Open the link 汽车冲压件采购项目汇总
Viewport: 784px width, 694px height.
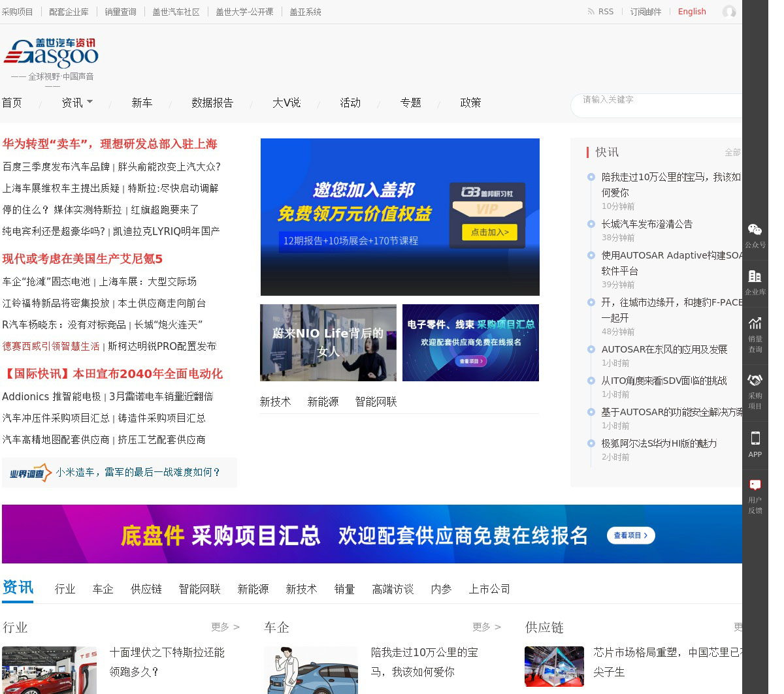coord(56,418)
